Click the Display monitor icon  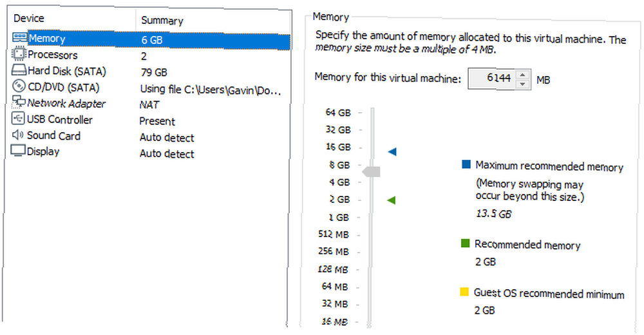click(x=18, y=151)
